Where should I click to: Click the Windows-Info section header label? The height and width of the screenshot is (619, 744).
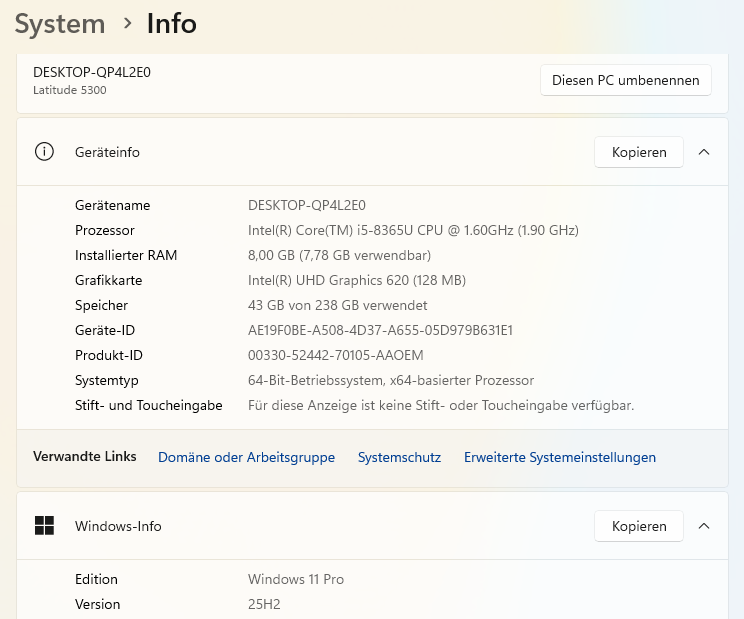click(x=118, y=526)
